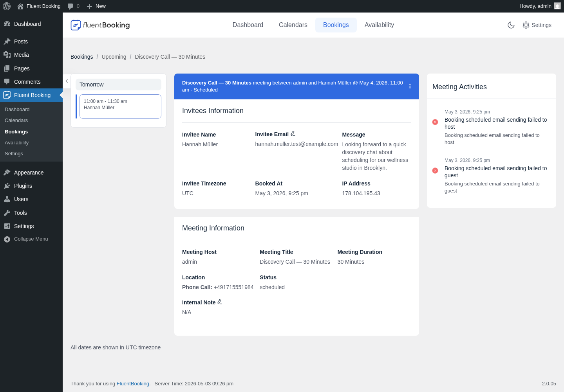Collapse the bookings sidebar panel chevron
Viewport: 564px width, 392px height.
[x=67, y=81]
